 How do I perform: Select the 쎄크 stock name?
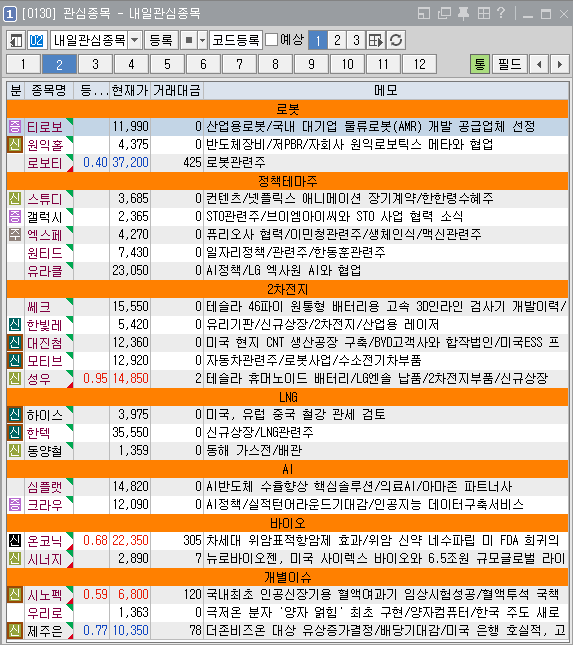tap(39, 307)
